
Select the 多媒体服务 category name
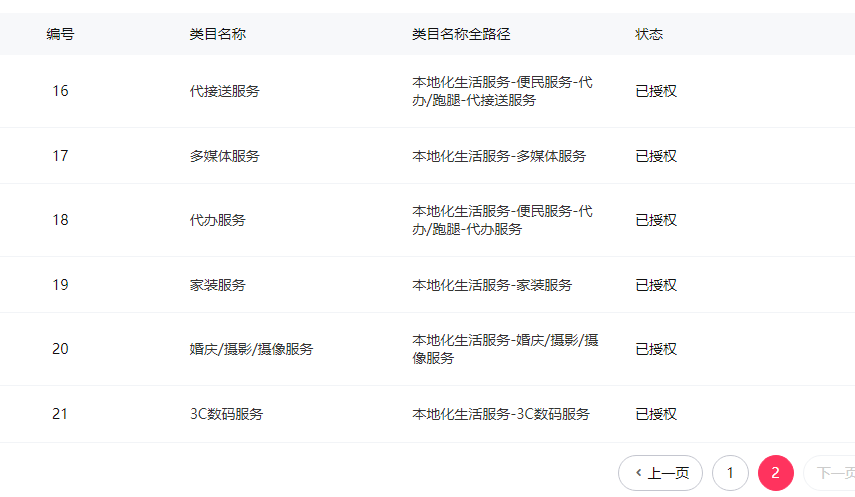tap(224, 156)
